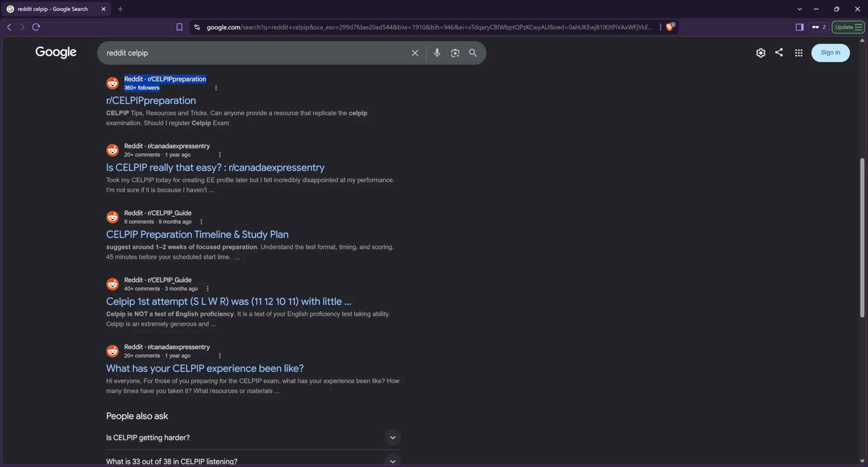Open Google quick settings gear
Screen dimensions: 868x467
[761, 53]
